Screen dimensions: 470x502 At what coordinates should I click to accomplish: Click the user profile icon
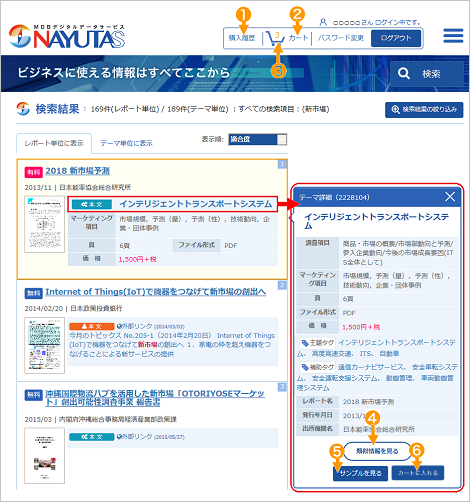[x=323, y=22]
